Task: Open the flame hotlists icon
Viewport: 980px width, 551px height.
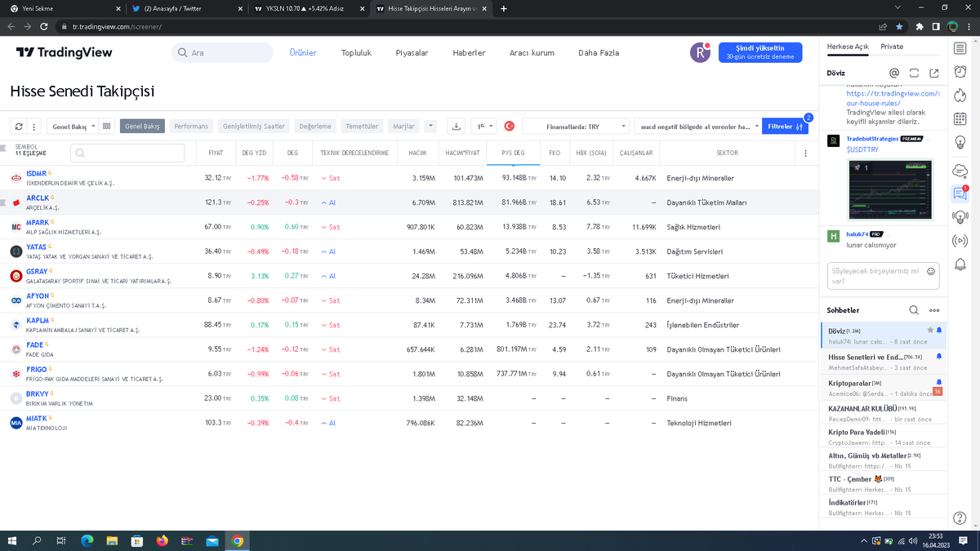Action: point(960,96)
